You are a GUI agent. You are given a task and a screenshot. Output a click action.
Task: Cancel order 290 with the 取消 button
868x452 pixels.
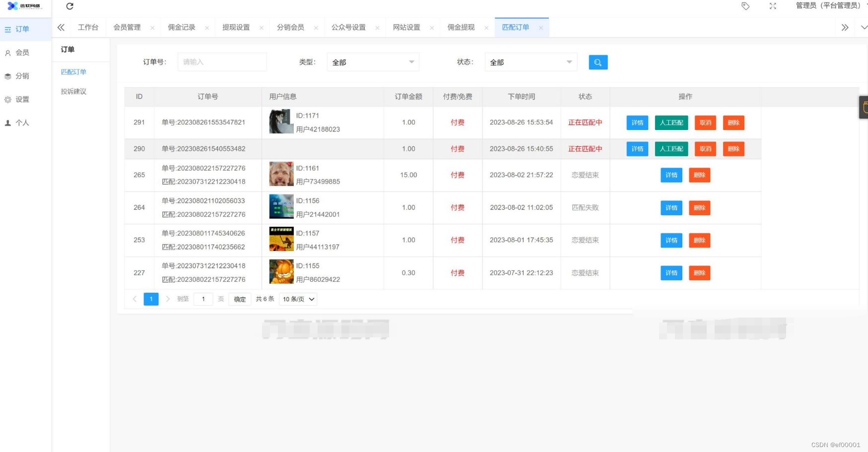tap(705, 148)
